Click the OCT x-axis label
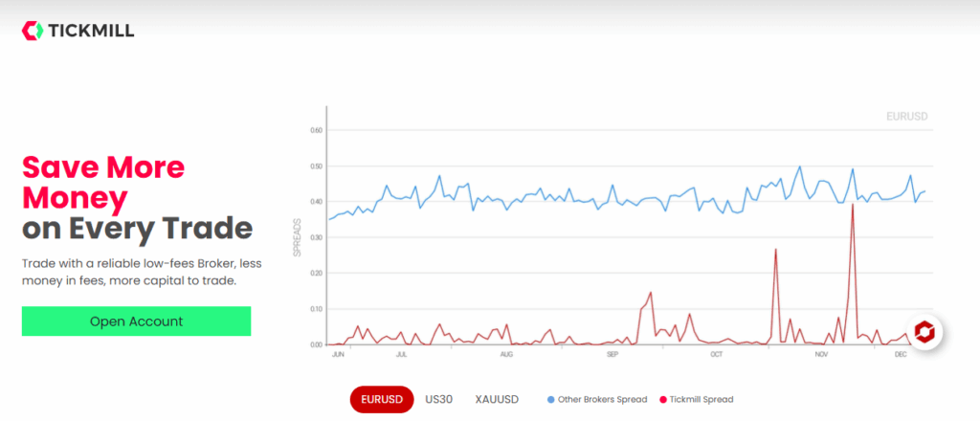Image resolution: width=980 pixels, height=421 pixels. 716,355
